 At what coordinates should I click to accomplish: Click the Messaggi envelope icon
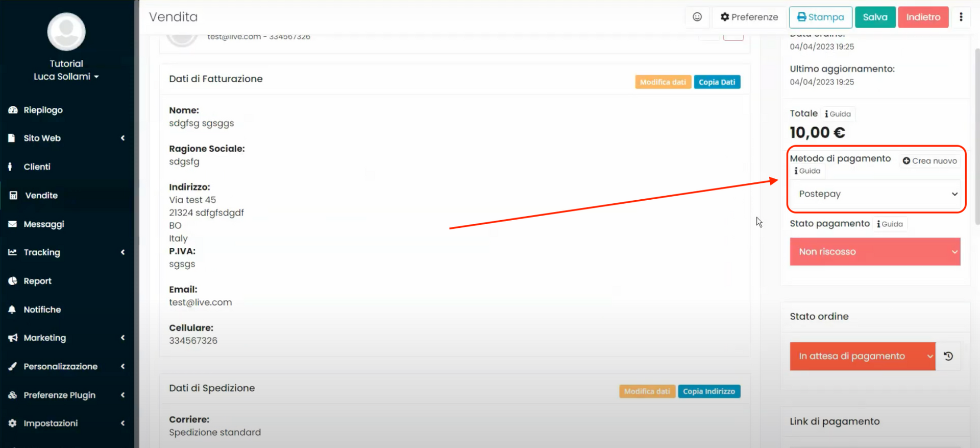(x=13, y=224)
